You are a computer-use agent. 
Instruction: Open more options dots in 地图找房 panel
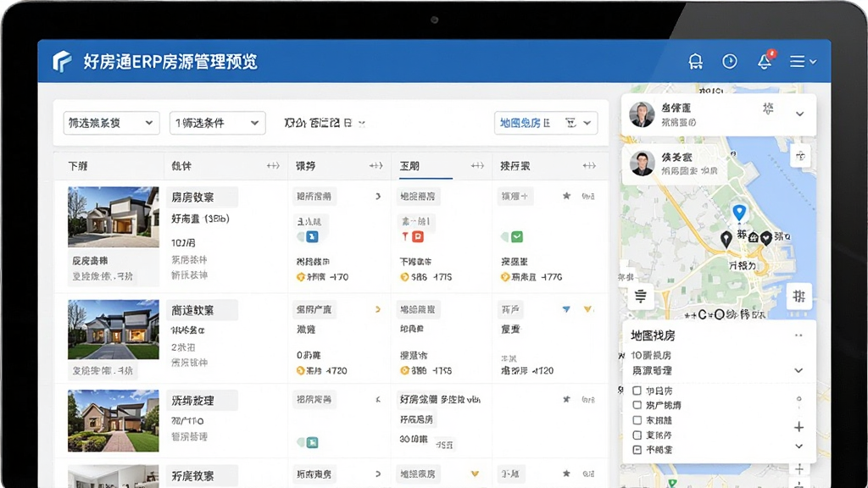tap(798, 335)
